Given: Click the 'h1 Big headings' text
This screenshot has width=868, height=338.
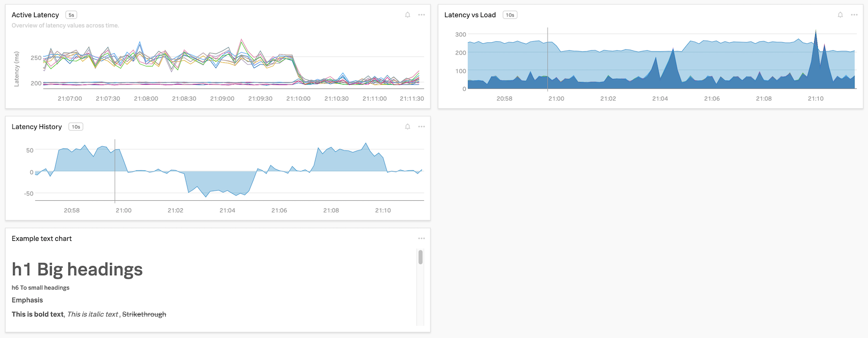Looking at the screenshot, I should [x=77, y=270].
